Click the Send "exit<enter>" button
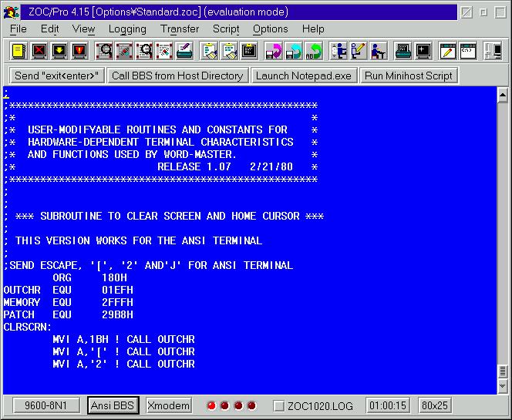Viewport: 512px width, 420px height. pyautogui.click(x=56, y=76)
